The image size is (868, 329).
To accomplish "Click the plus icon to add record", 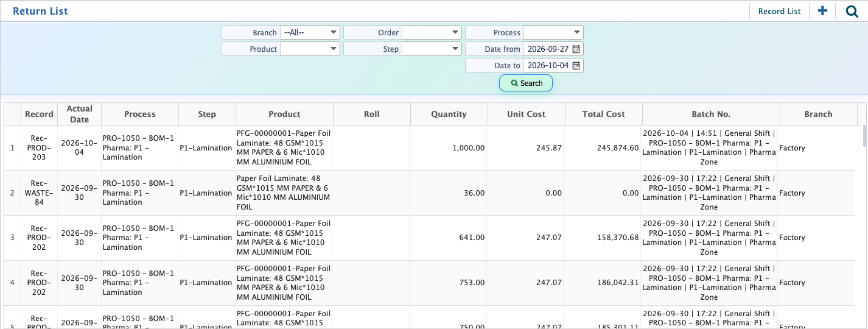I will [822, 11].
